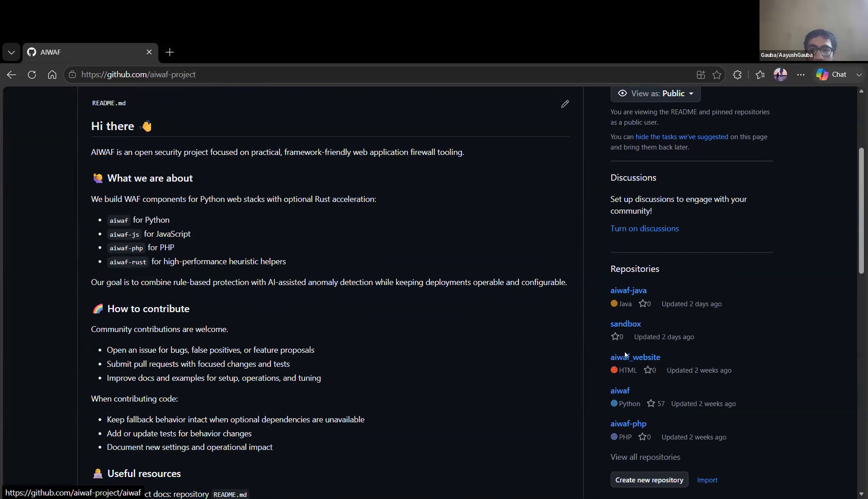This screenshot has height=499, width=868.
Task: Open the Turn on discussions link
Action: tap(645, 229)
